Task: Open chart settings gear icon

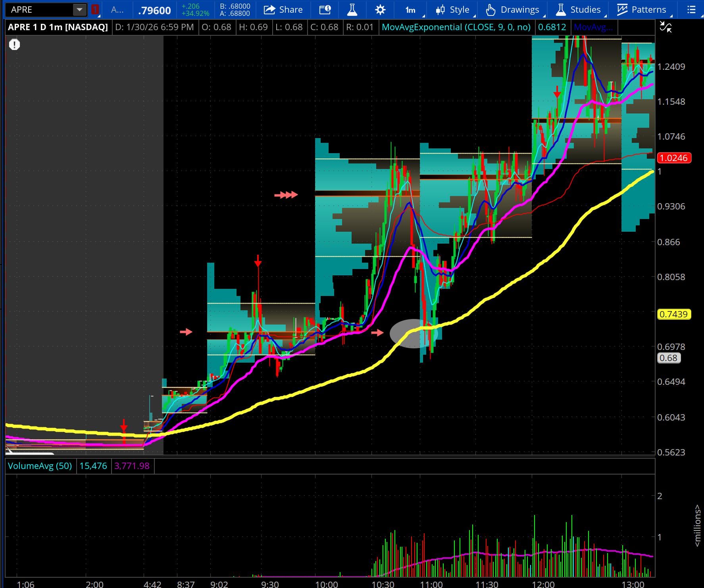Action: (x=380, y=10)
